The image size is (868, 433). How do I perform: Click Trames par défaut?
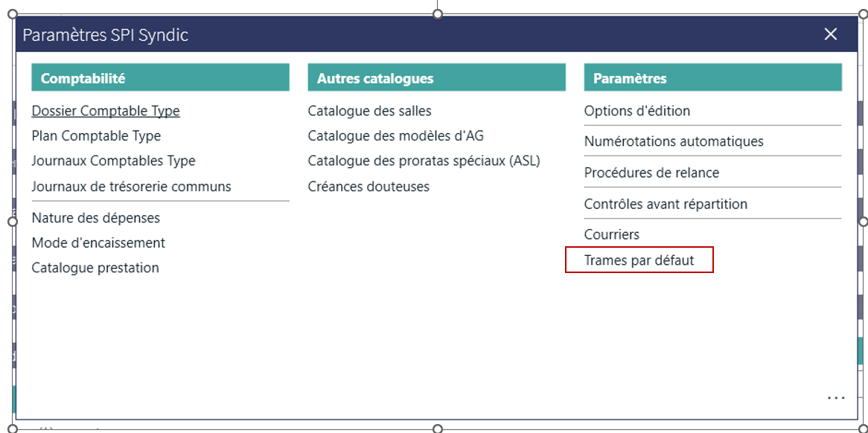[639, 260]
